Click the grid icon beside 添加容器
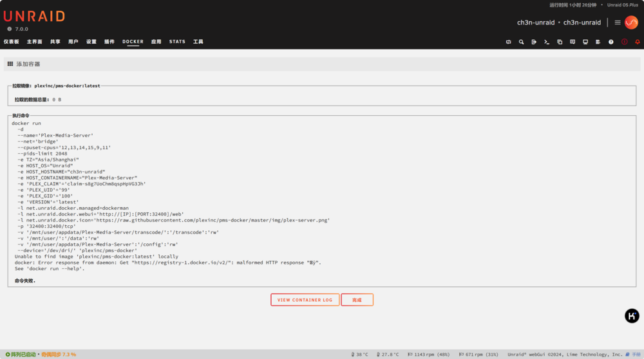This screenshot has height=359, width=644. pos(10,64)
